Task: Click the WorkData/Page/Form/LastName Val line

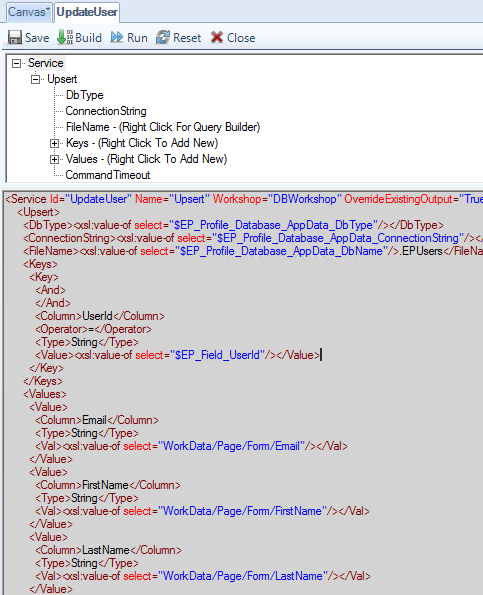Action: [203, 576]
